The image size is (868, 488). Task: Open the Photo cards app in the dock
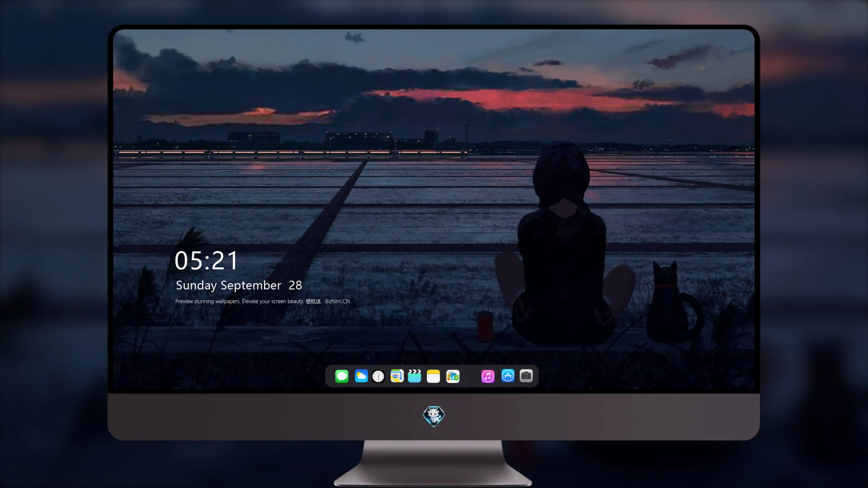(x=453, y=376)
